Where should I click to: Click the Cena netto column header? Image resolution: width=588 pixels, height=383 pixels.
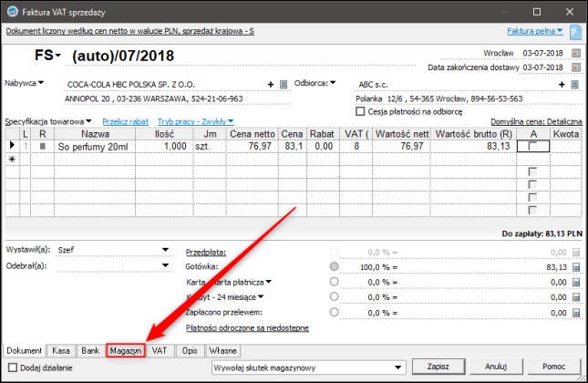click(252, 134)
